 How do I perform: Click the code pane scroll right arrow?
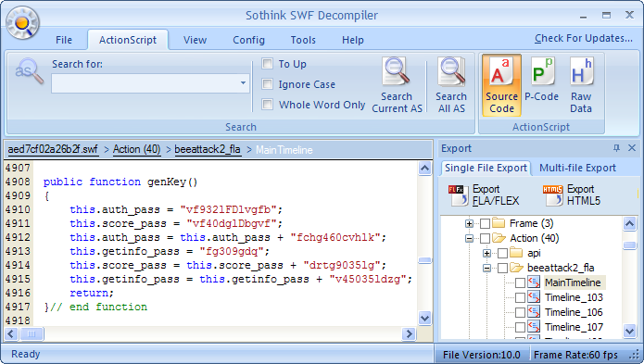[409, 334]
